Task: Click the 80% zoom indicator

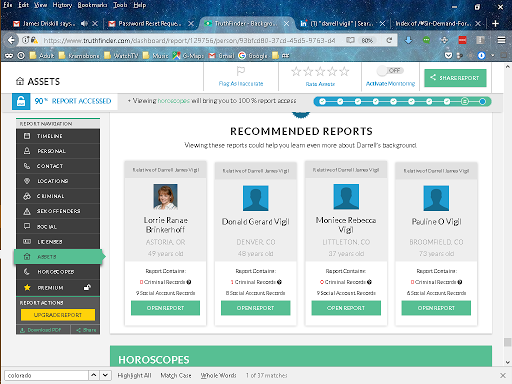Action: (x=367, y=40)
